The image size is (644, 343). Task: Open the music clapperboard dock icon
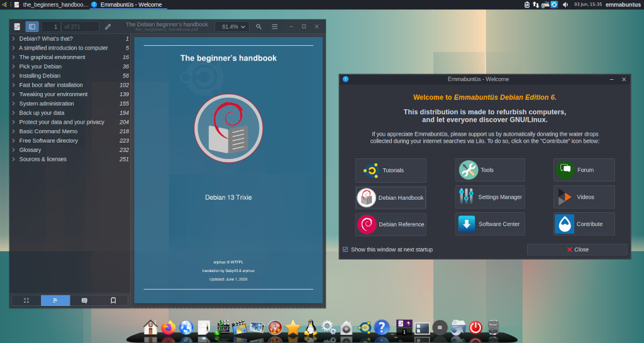pyautogui.click(x=222, y=327)
